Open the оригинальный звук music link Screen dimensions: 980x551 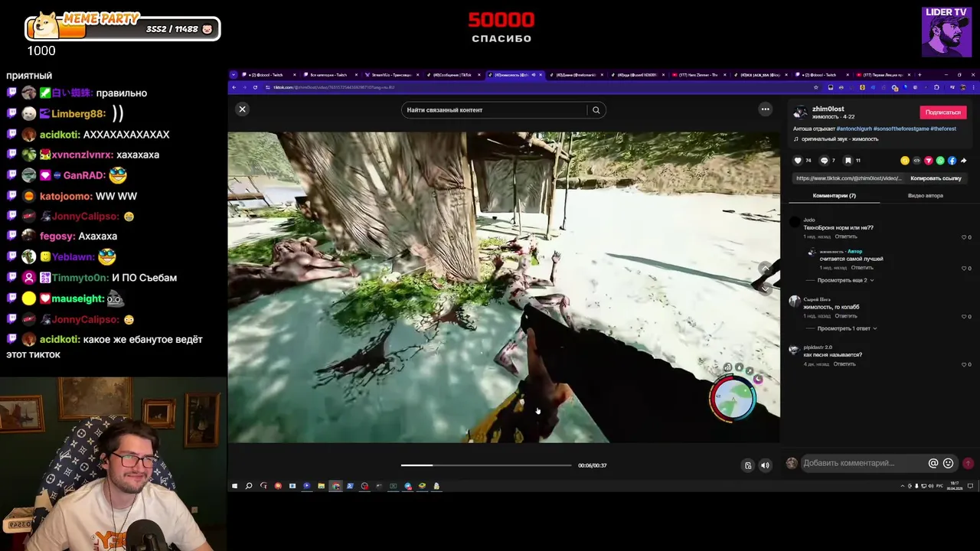840,139
